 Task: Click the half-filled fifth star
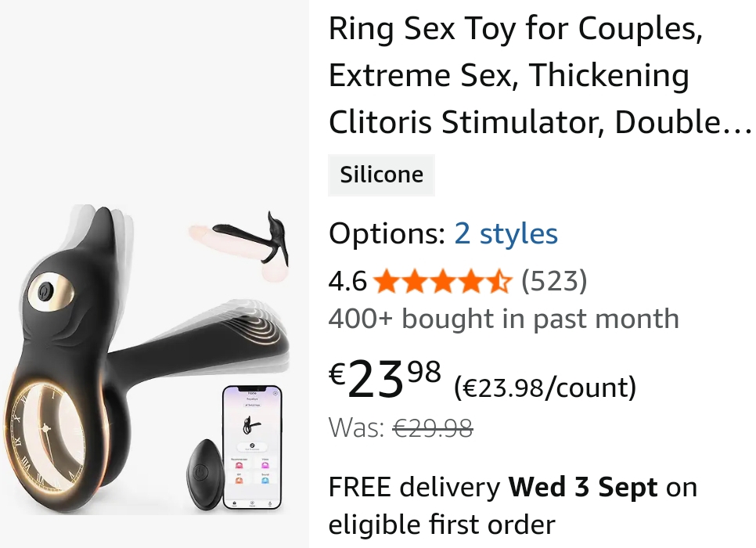(x=499, y=282)
